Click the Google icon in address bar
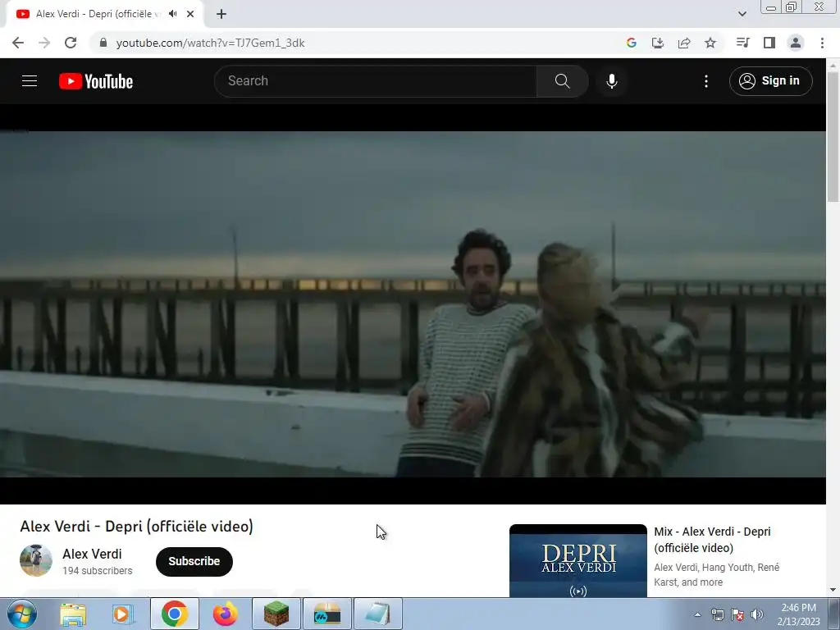The image size is (840, 630). [x=631, y=43]
